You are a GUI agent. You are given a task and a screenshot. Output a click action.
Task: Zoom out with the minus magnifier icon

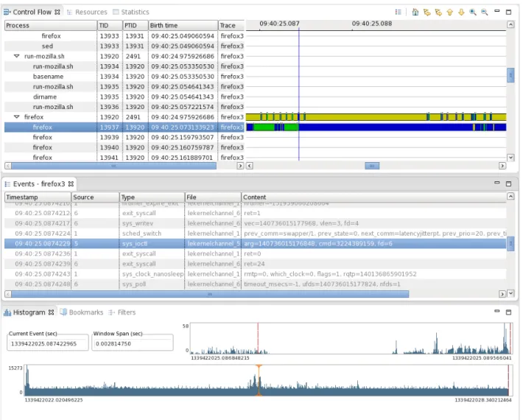click(x=484, y=13)
